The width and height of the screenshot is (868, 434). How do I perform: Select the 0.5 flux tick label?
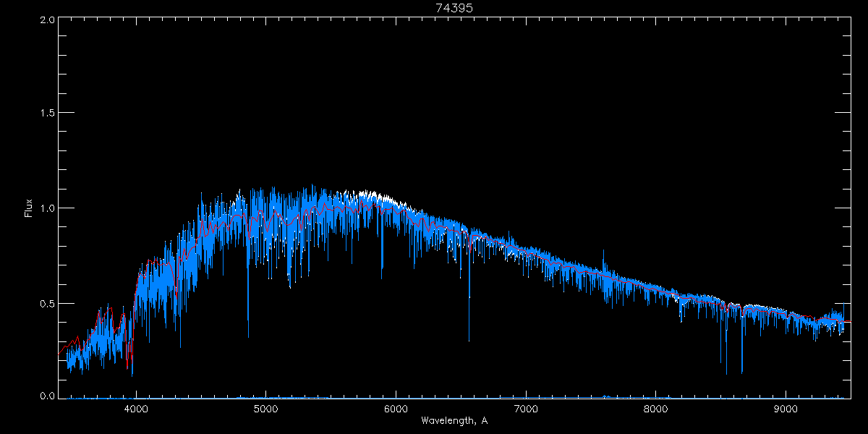(46, 303)
